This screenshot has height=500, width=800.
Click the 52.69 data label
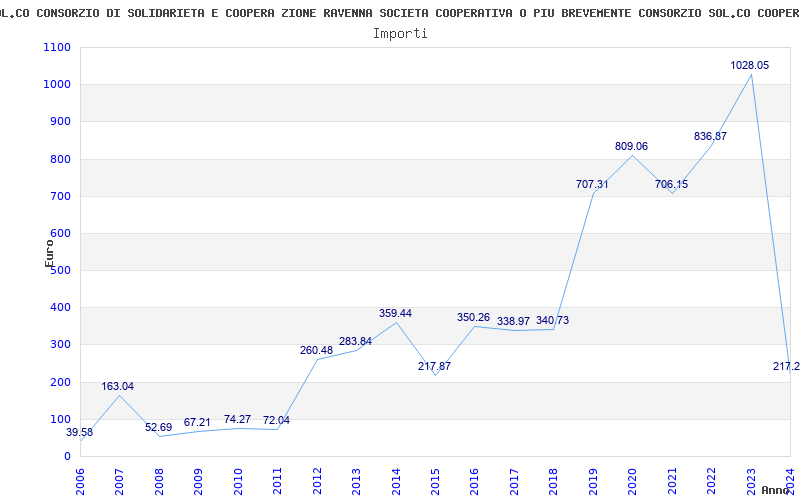(x=158, y=428)
